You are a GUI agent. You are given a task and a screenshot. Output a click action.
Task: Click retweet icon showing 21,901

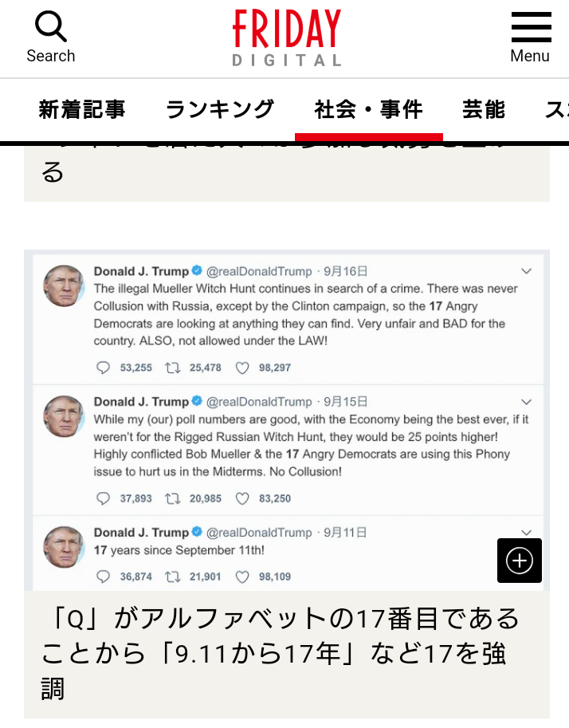[x=173, y=576]
